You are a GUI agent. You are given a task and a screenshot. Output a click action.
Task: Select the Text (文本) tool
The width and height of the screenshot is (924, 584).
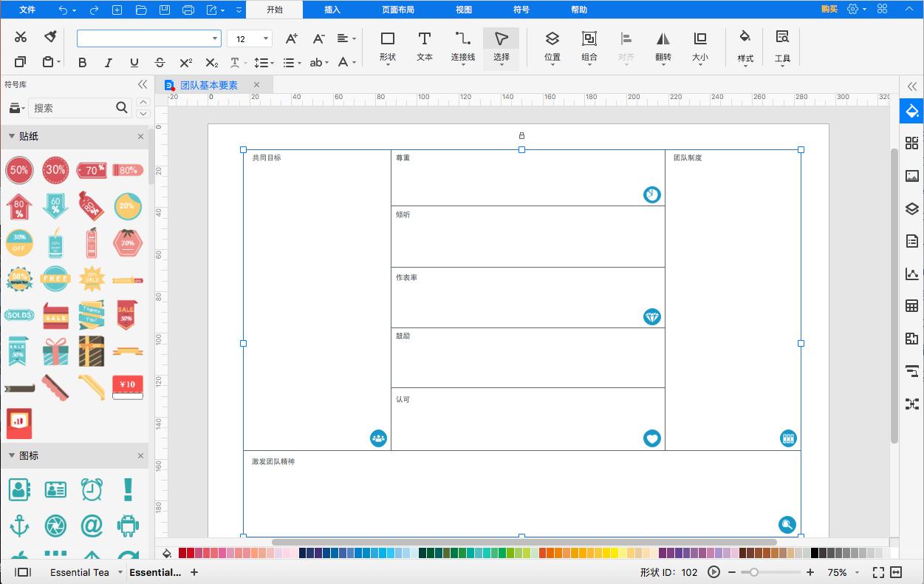[x=424, y=46]
